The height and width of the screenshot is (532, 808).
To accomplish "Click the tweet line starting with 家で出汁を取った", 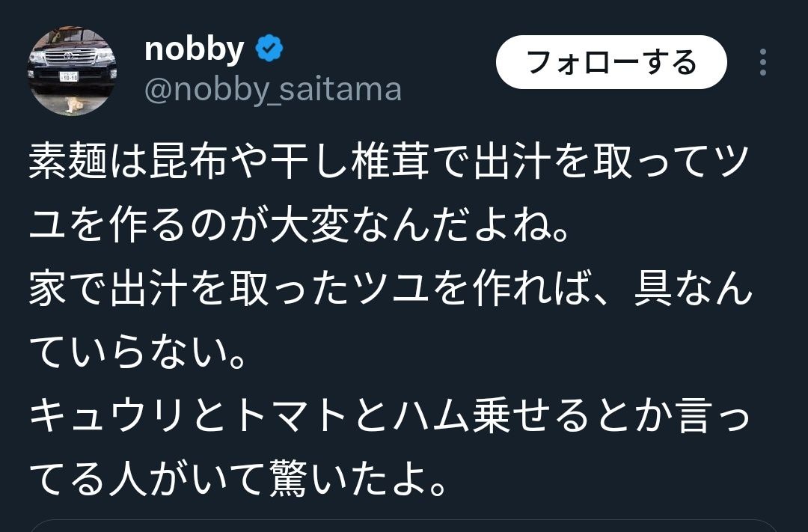I will (x=389, y=289).
